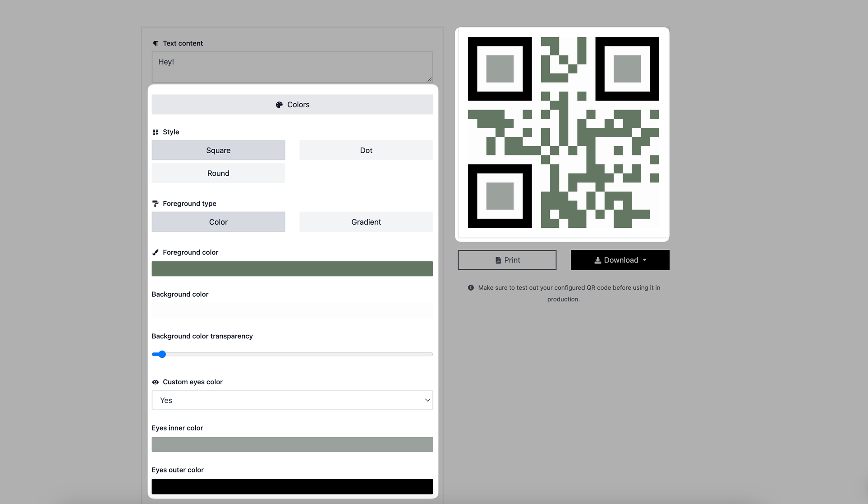Click the Foreground type paint tool icon
Viewport: 868px width, 504px height.
point(155,203)
